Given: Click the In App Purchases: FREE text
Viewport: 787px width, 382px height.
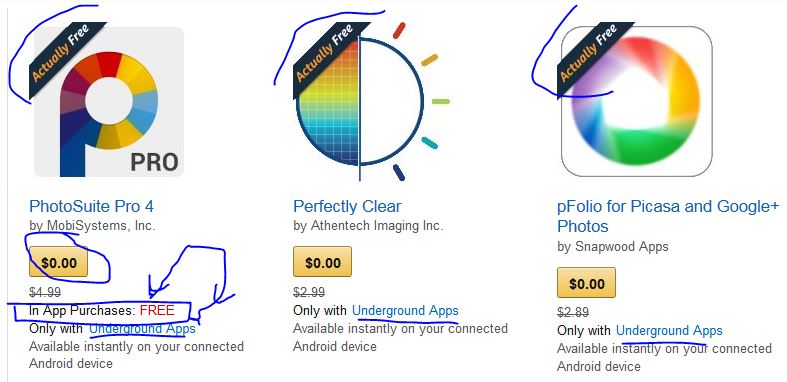Looking at the screenshot, I should 102,311.
